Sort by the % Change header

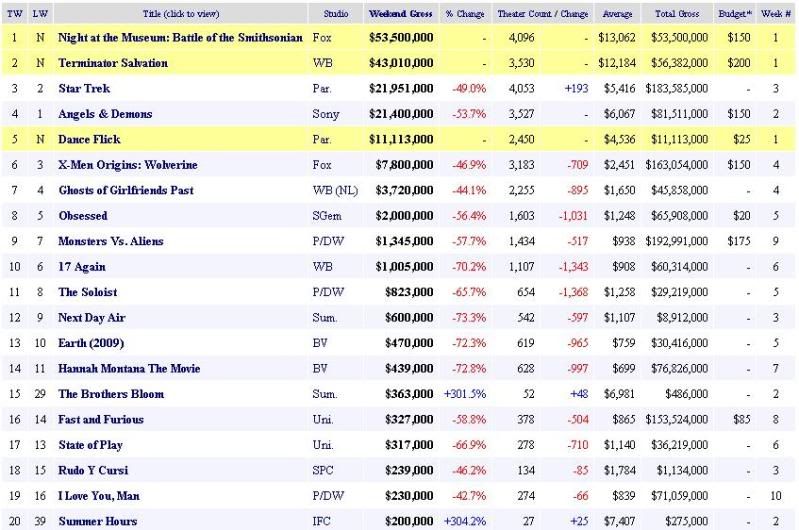pyautogui.click(x=463, y=14)
